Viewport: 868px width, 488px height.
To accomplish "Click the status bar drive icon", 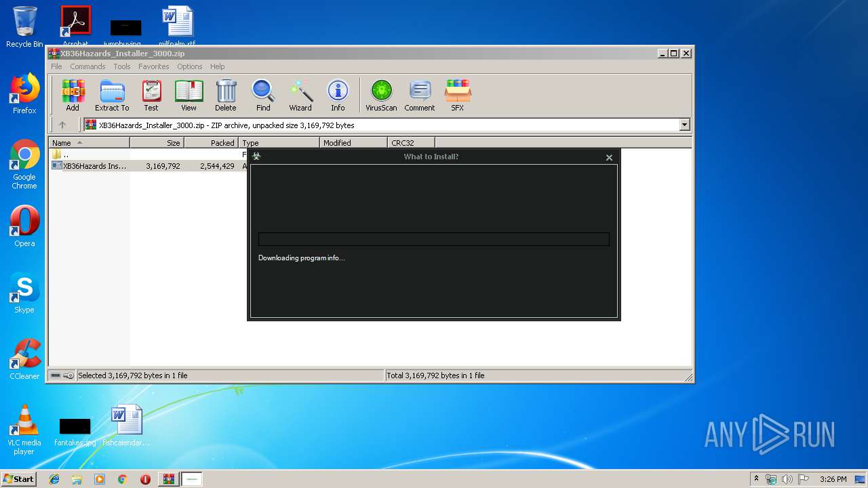I will tap(56, 375).
